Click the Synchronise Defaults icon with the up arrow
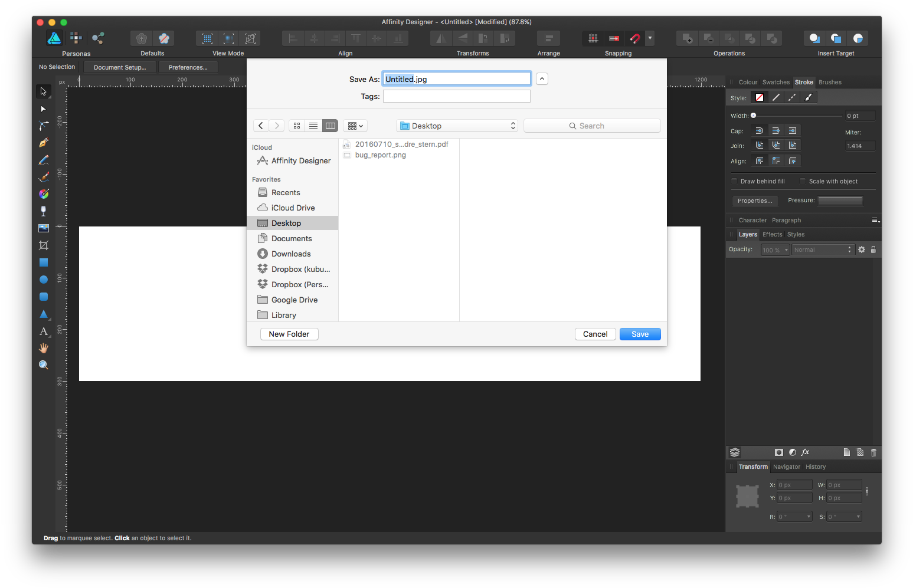This screenshot has height=588, width=913. pyautogui.click(x=142, y=38)
